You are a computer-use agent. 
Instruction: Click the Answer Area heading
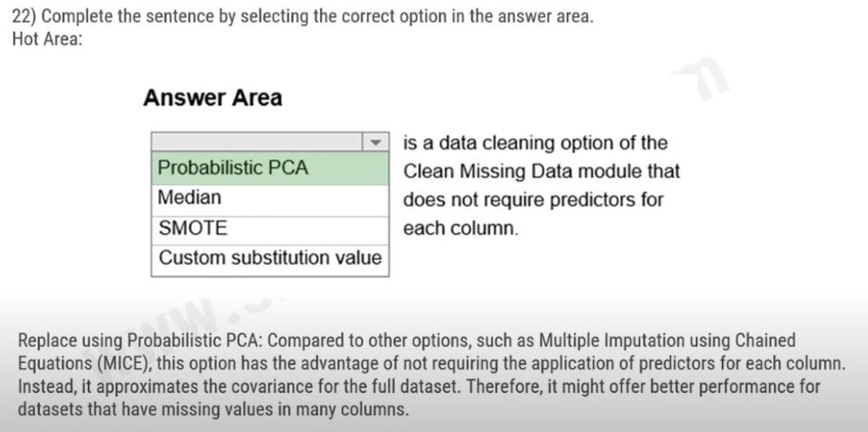(x=214, y=98)
